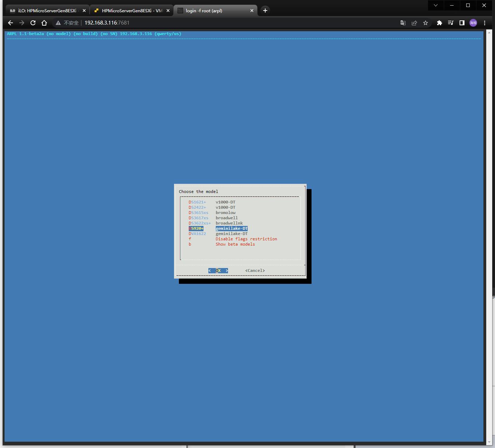
Task: Open the extensions puzzle icon
Action: pyautogui.click(x=439, y=23)
